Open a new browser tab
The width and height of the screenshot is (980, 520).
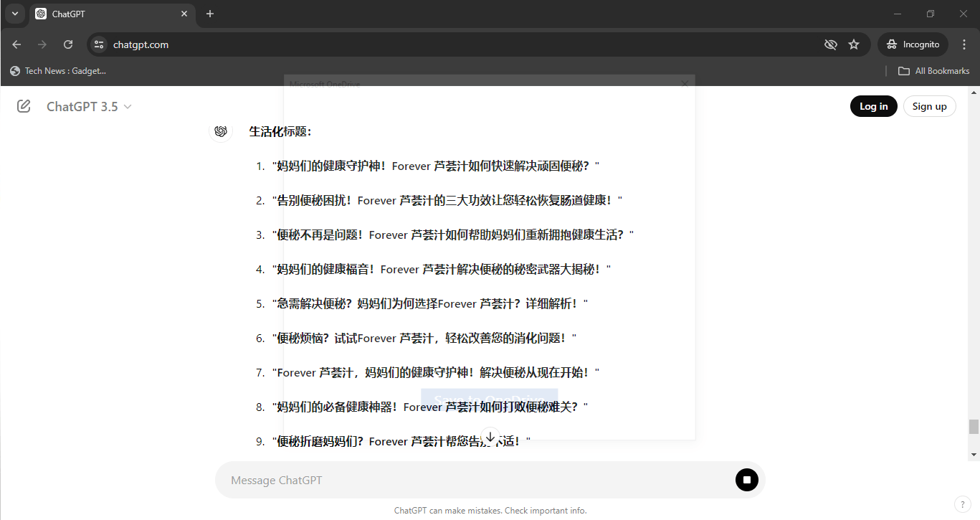[x=210, y=14]
